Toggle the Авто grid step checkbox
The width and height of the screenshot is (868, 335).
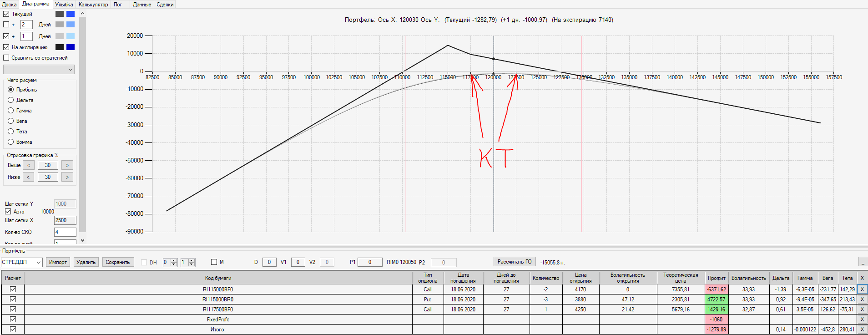click(x=8, y=212)
